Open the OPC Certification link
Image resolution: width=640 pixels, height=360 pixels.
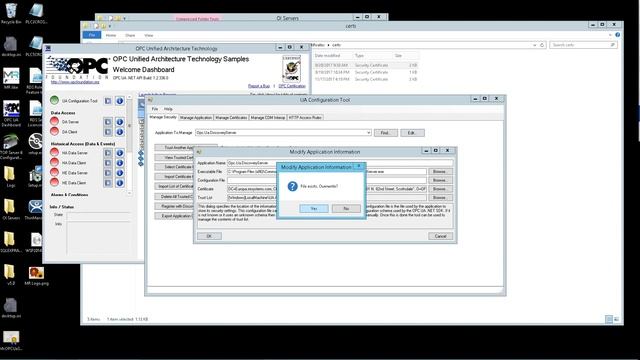[x=292, y=86]
